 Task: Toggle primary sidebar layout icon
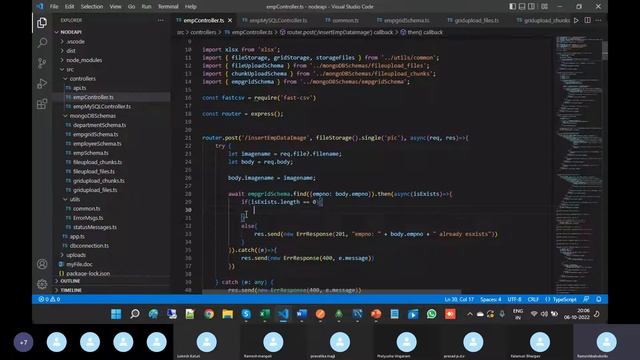pyautogui.click(x=513, y=7)
